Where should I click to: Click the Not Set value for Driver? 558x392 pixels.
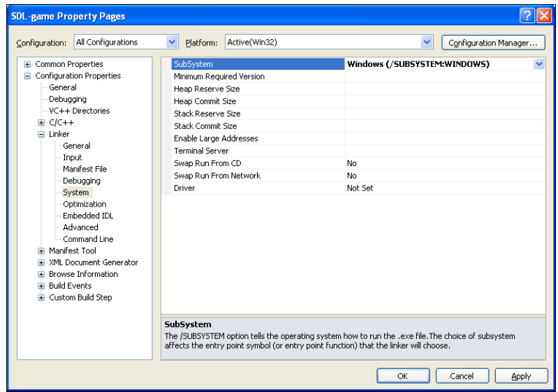(x=360, y=188)
